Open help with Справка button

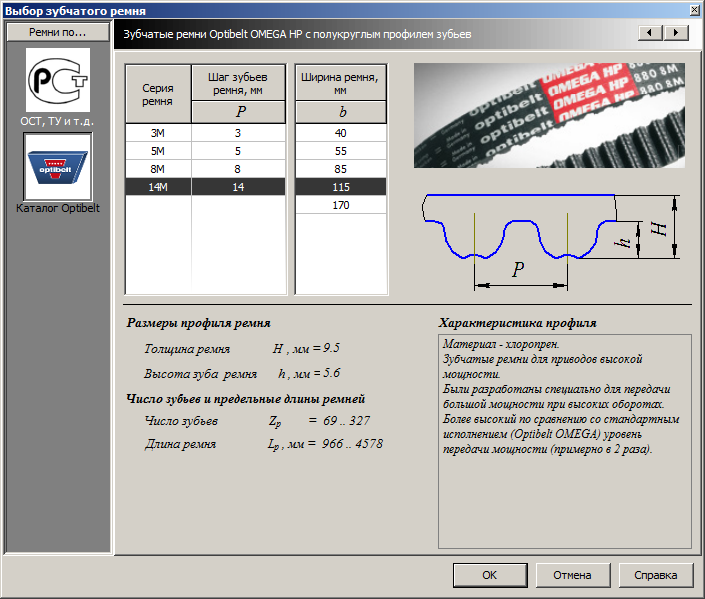pos(655,575)
